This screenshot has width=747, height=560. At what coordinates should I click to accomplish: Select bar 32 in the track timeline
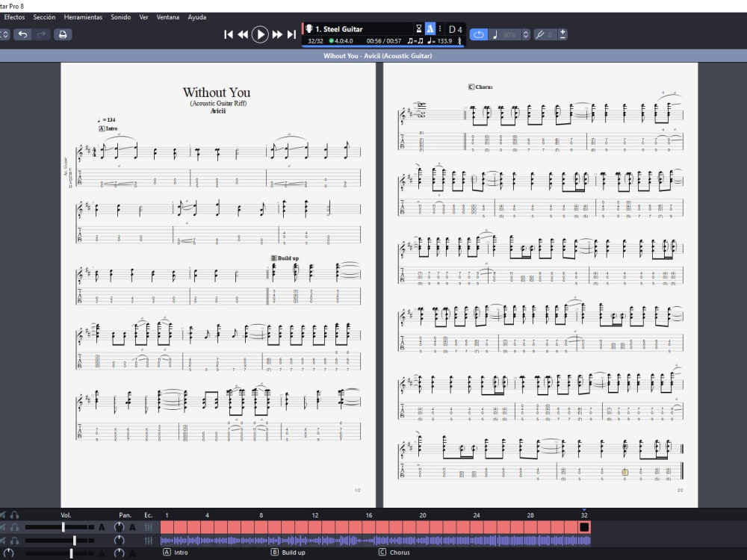tap(584, 527)
